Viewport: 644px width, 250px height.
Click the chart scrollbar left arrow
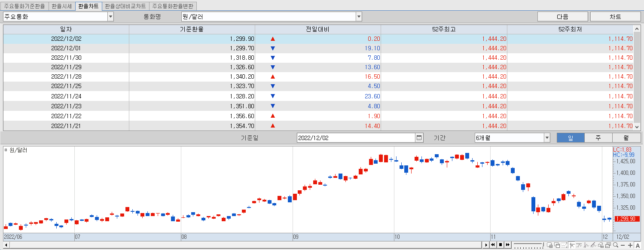tap(6, 245)
